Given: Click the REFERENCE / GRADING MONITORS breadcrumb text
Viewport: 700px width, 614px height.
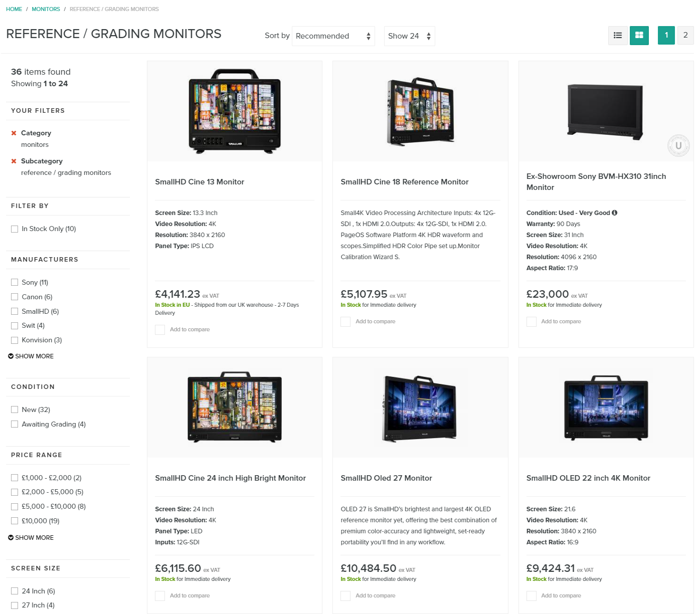Looking at the screenshot, I should [x=114, y=9].
